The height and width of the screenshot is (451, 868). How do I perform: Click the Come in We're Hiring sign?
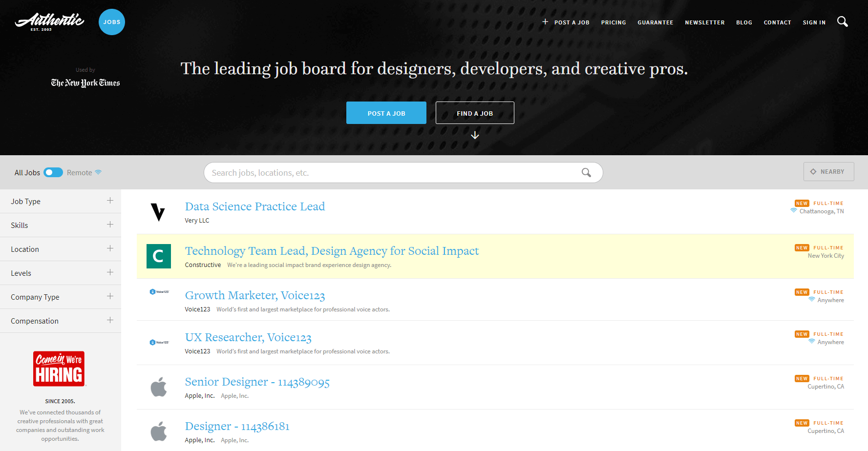[60, 369]
